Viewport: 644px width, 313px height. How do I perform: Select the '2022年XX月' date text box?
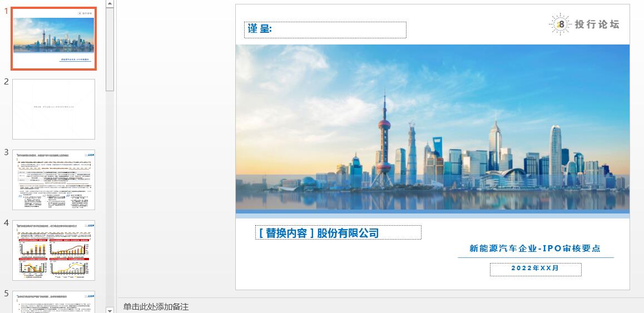pyautogui.click(x=535, y=269)
